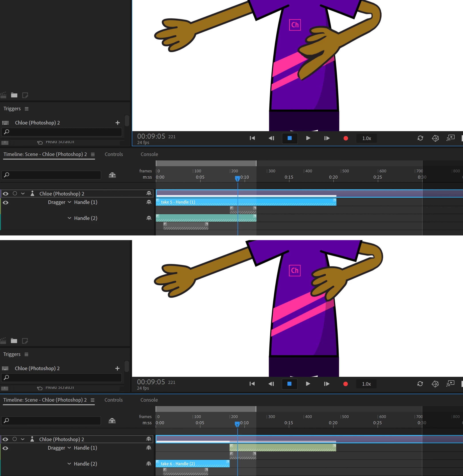Select the take 6 - Handle (2) clip
Image resolution: width=463 pixels, height=476 pixels.
point(192,463)
